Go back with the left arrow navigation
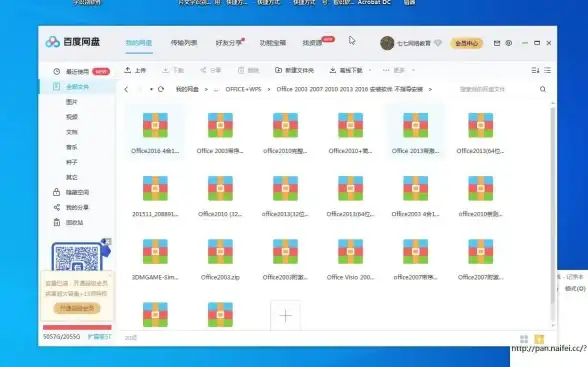Image resolution: width=588 pixels, height=367 pixels. coord(126,89)
